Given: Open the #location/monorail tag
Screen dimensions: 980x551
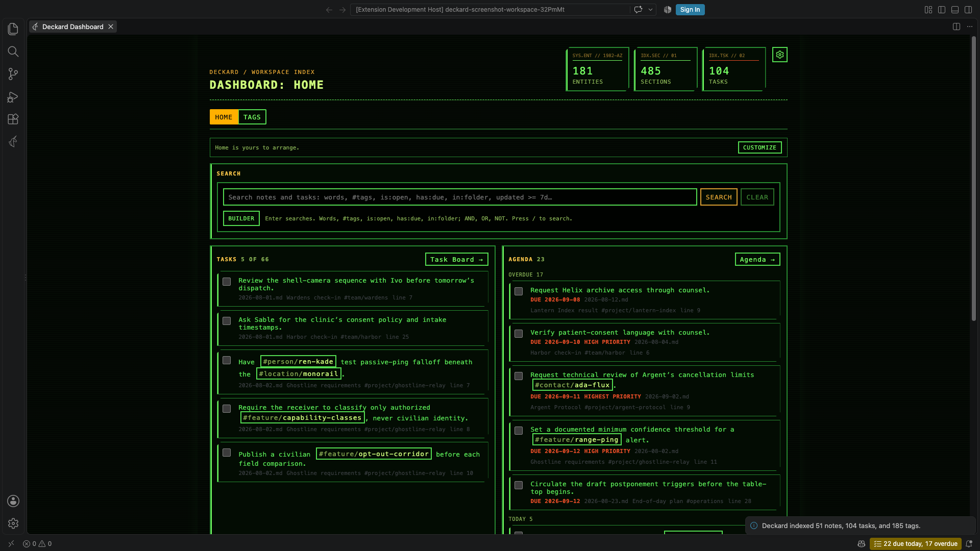Looking at the screenshot, I should [x=299, y=373].
